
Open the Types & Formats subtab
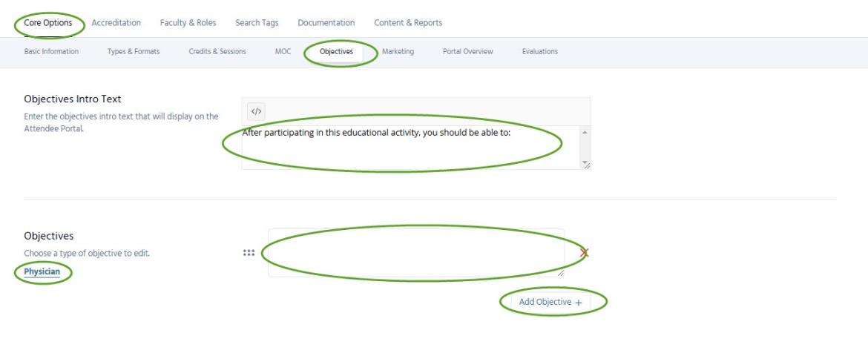134,52
